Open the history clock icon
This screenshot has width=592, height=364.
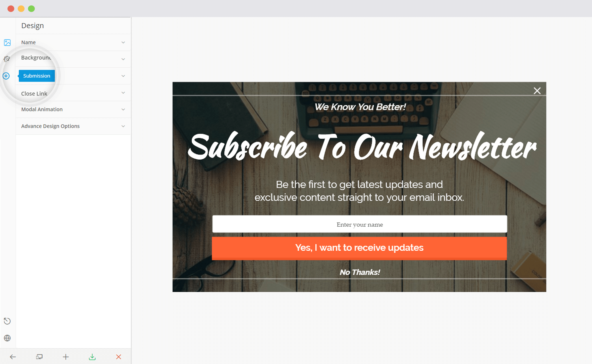click(x=7, y=321)
